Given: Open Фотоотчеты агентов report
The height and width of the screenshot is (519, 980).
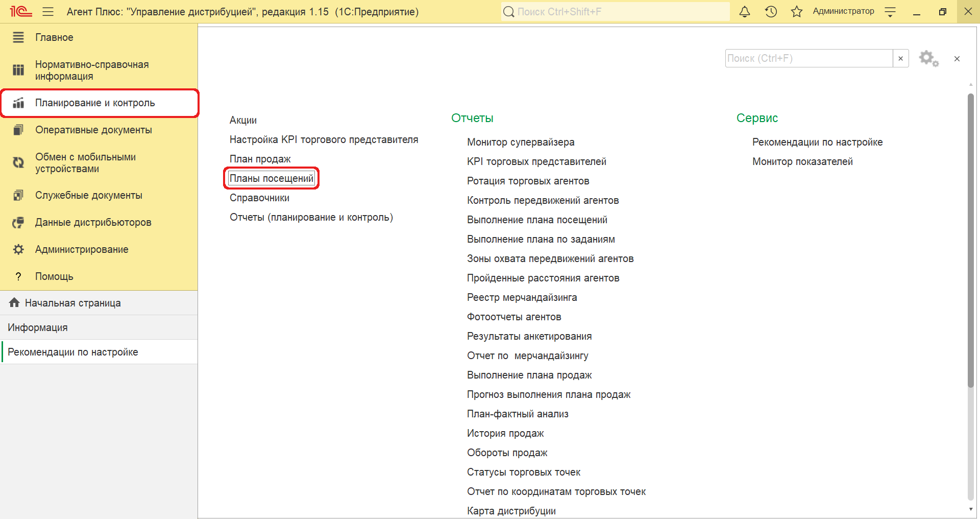Looking at the screenshot, I should coord(514,317).
